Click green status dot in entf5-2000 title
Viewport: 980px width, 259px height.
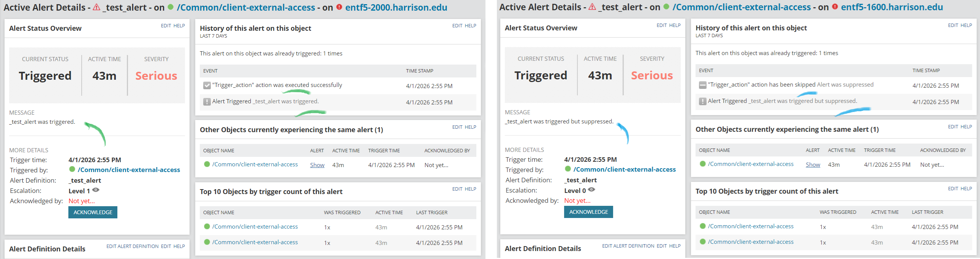point(171,7)
